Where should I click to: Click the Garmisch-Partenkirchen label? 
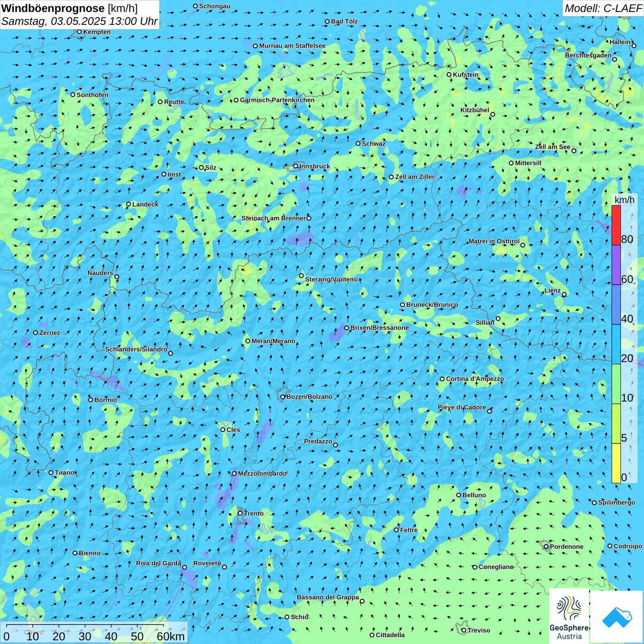[277, 100]
